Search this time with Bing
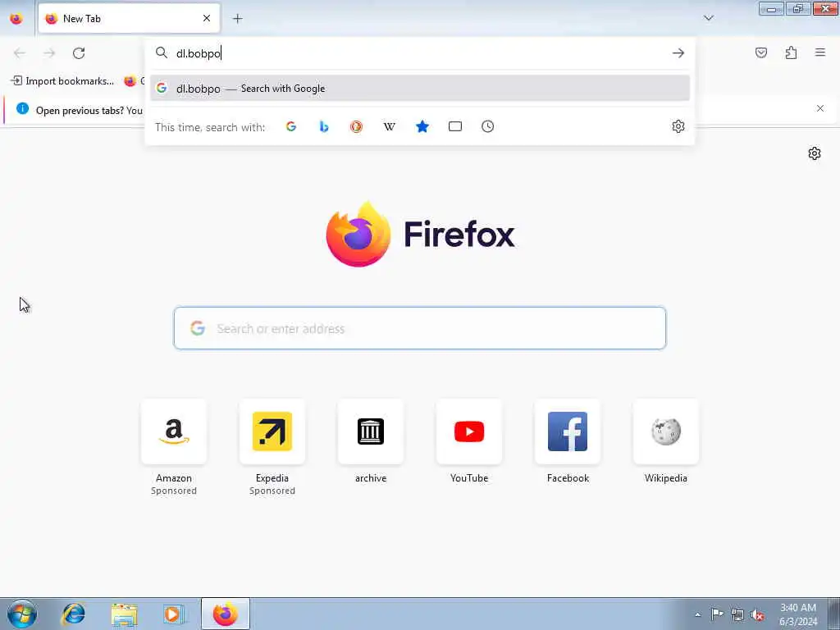Viewport: 840px width, 630px height. (323, 126)
